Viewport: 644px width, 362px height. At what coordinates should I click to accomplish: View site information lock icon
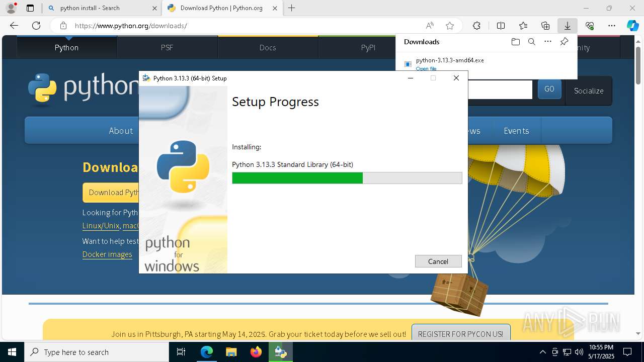click(x=63, y=26)
